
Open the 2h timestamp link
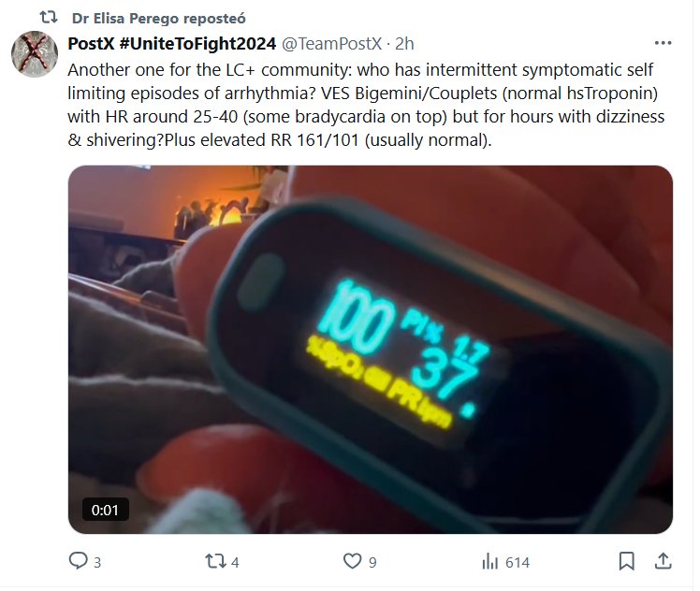pos(404,44)
